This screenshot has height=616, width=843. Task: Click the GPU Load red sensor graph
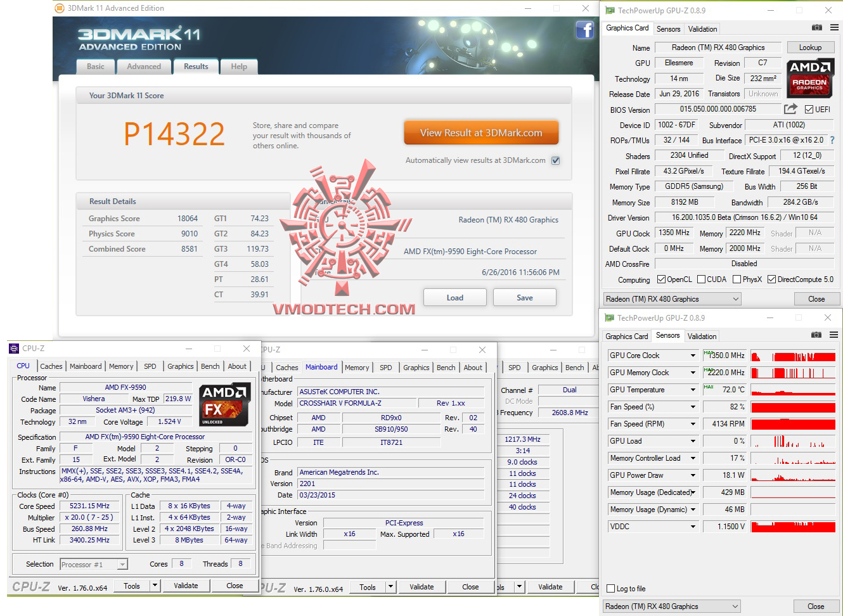click(794, 441)
